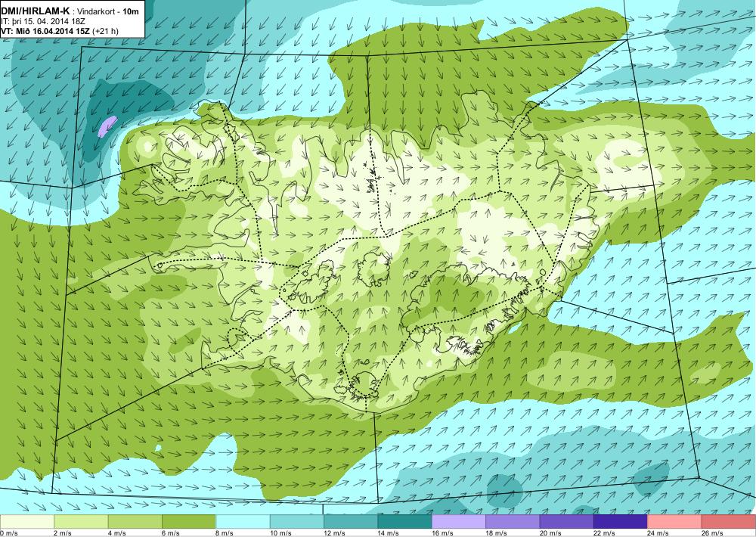Pick the legend swatch between 4 and 6 m/s

coord(135,522)
